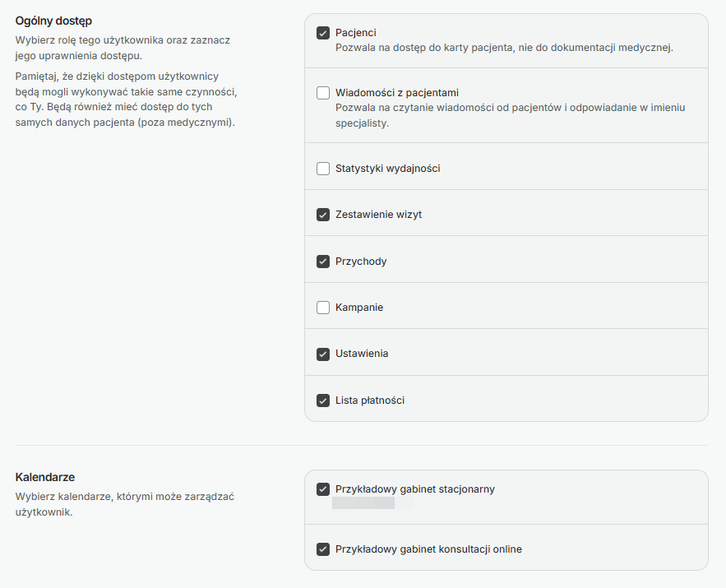
Task: Click Przykładowy gabinet konsultacji online label
Action: 431,549
